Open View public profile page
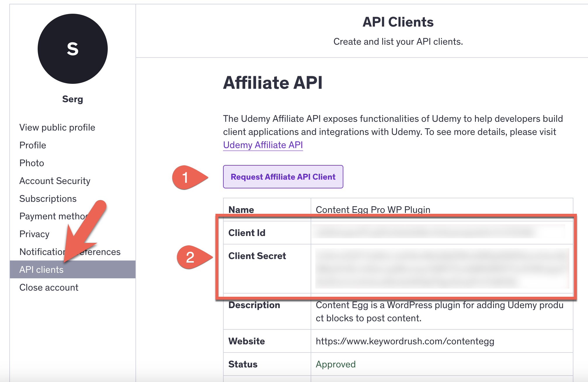 [x=57, y=128]
